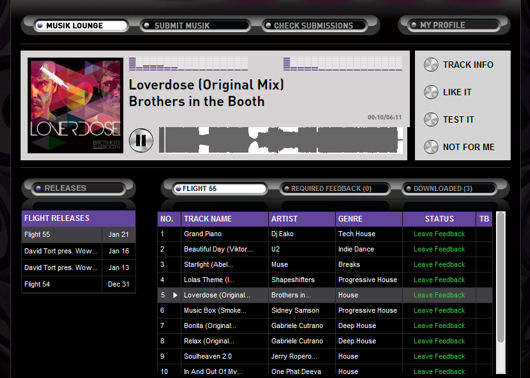Leave feedback for Lolas Theme
This screenshot has height=378, width=530.
tap(439, 280)
